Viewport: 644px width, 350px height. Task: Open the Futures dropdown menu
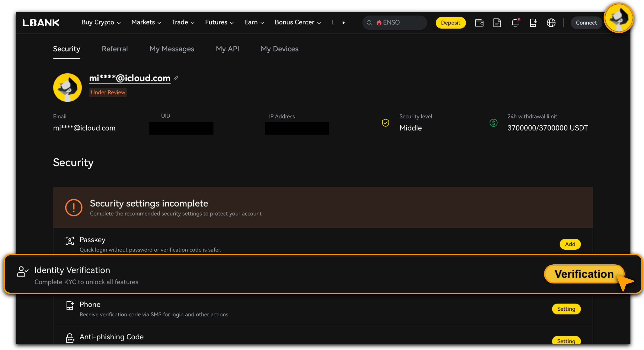tap(219, 22)
